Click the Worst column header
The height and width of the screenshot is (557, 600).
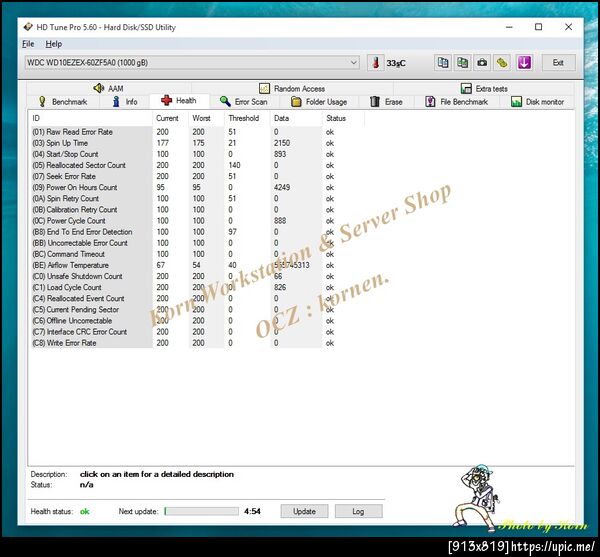[x=206, y=118]
